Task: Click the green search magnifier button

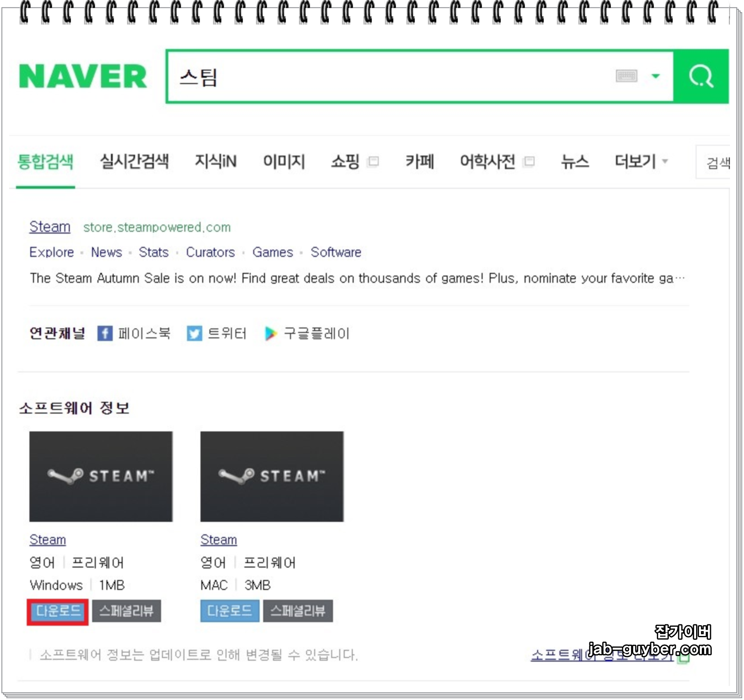Action: pos(701,76)
